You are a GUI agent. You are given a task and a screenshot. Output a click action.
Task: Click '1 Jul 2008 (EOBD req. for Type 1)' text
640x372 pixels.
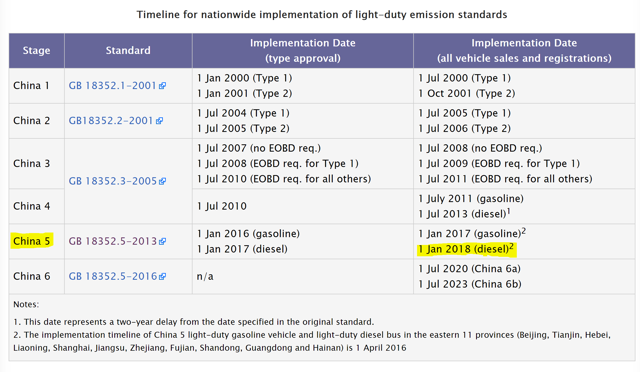point(277,164)
